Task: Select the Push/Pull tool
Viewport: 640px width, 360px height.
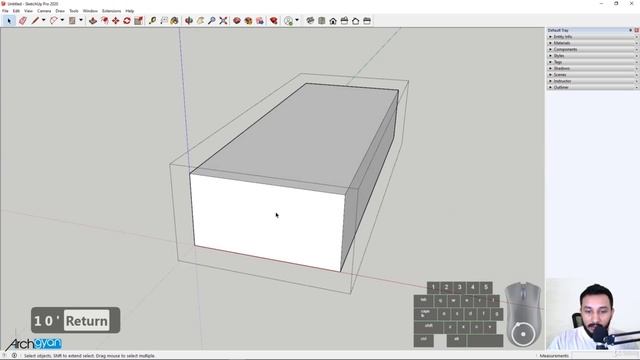Action: [x=93, y=20]
